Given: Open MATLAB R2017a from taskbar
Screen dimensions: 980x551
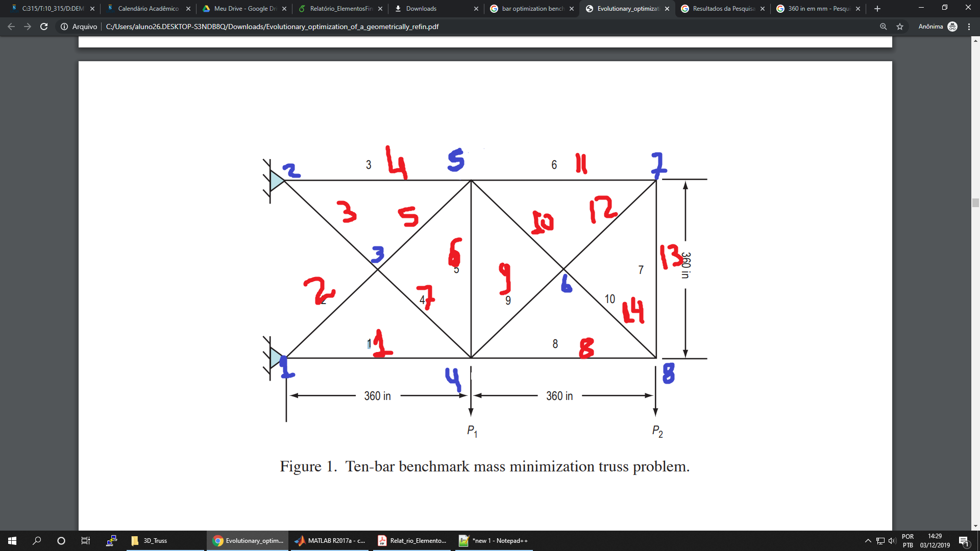Looking at the screenshot, I should [x=330, y=541].
